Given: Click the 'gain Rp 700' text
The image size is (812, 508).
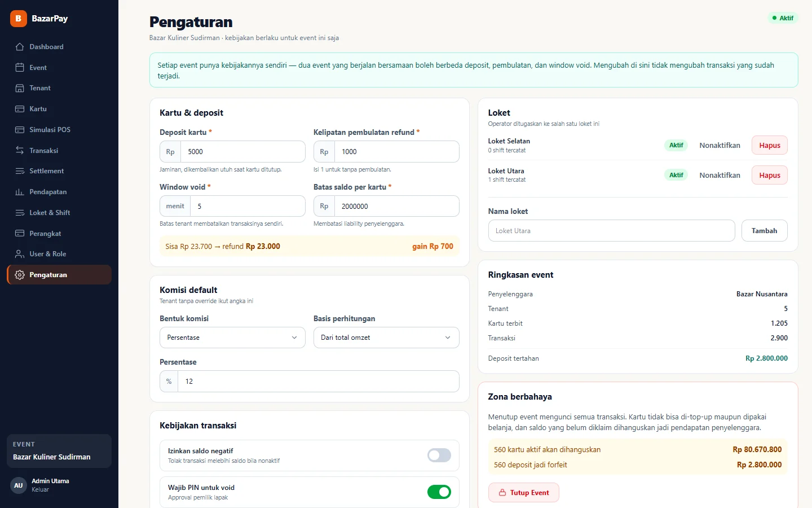Looking at the screenshot, I should [x=433, y=247].
